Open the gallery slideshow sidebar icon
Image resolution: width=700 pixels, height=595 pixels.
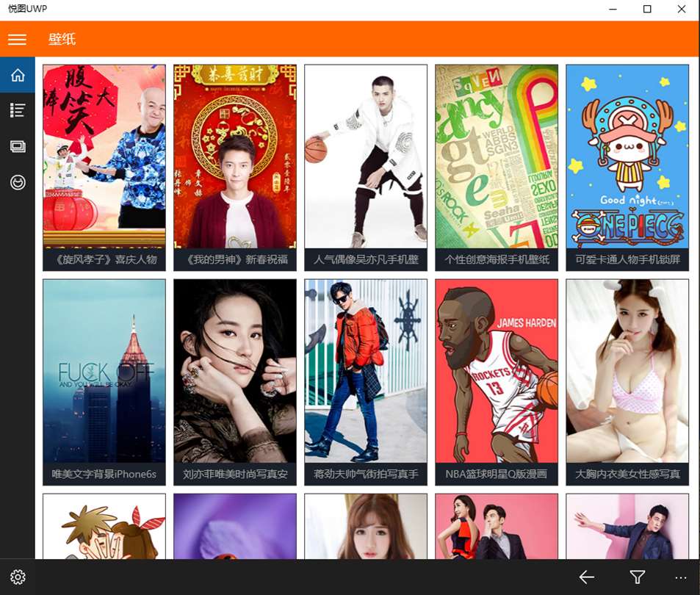18,146
